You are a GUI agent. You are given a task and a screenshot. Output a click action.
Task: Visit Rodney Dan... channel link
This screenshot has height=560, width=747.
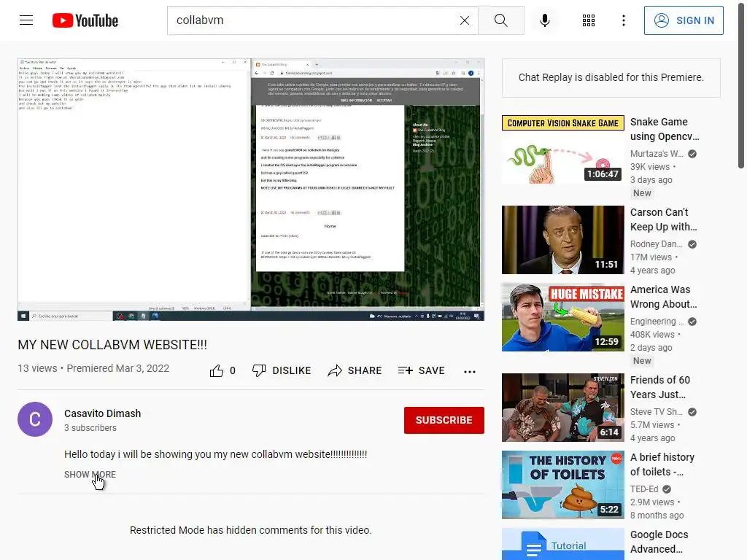coord(656,244)
